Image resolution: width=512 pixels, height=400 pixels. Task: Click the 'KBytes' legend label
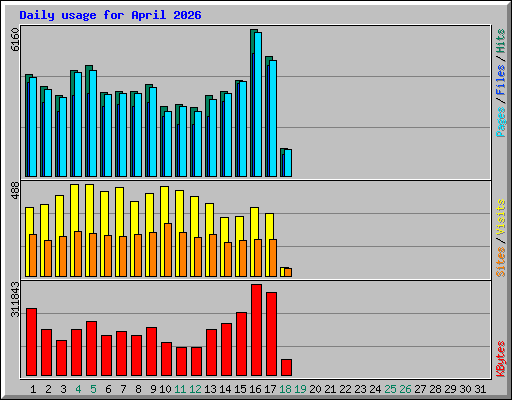point(501,359)
